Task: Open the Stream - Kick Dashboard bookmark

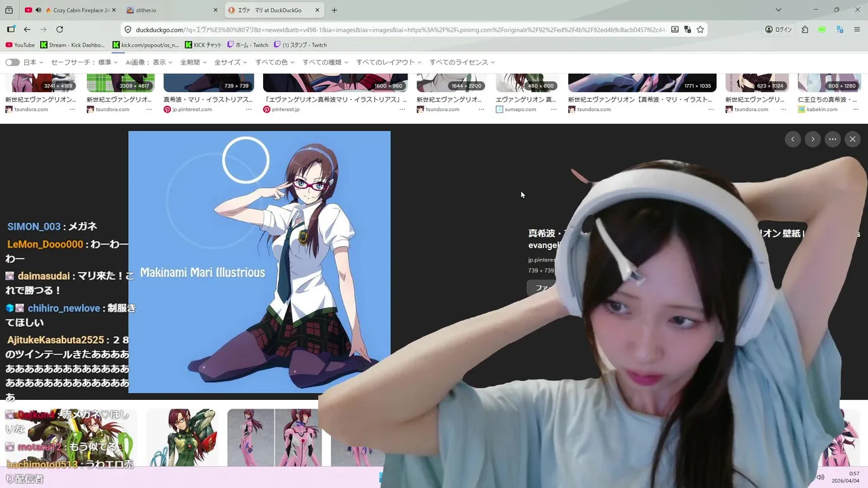Action: pyautogui.click(x=73, y=45)
